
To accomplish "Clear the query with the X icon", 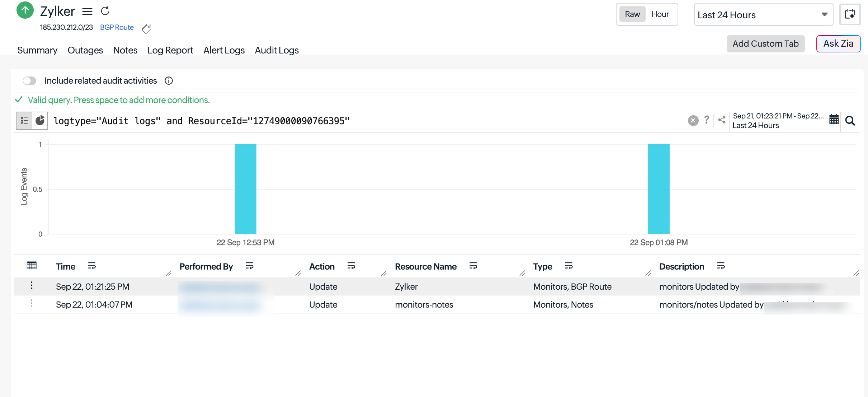I will [x=693, y=121].
